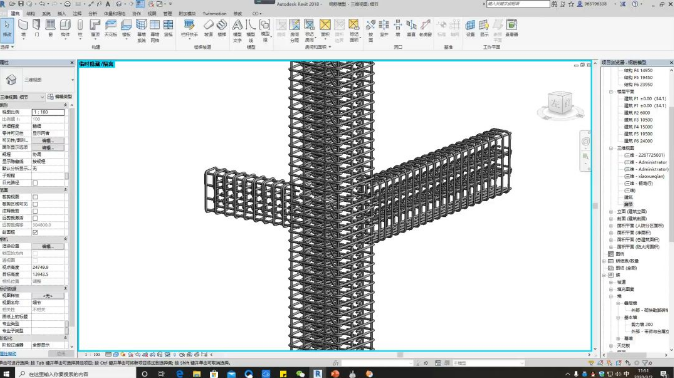Click the Edit Type button in Properties
Screen dimensions: 674x378
tap(60, 97)
